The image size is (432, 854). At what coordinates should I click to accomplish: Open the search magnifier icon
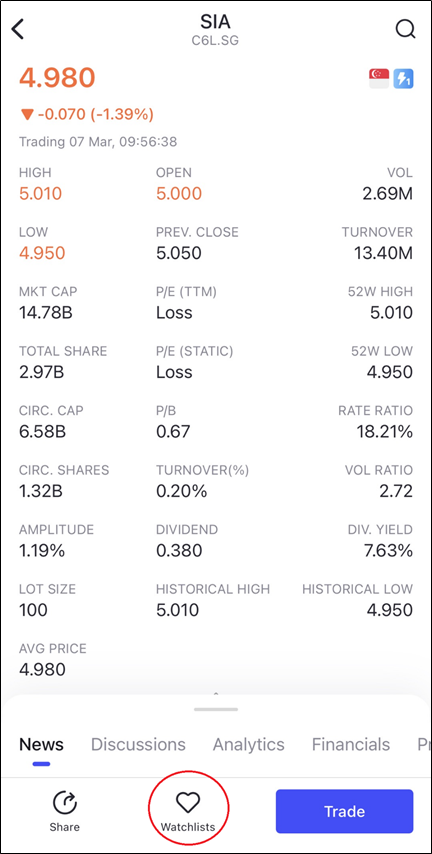coord(405,29)
